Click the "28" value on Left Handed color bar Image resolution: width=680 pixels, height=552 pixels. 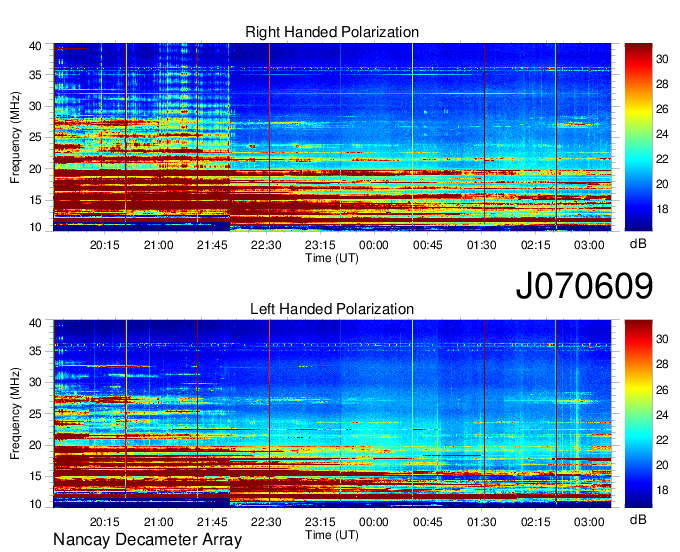point(662,365)
